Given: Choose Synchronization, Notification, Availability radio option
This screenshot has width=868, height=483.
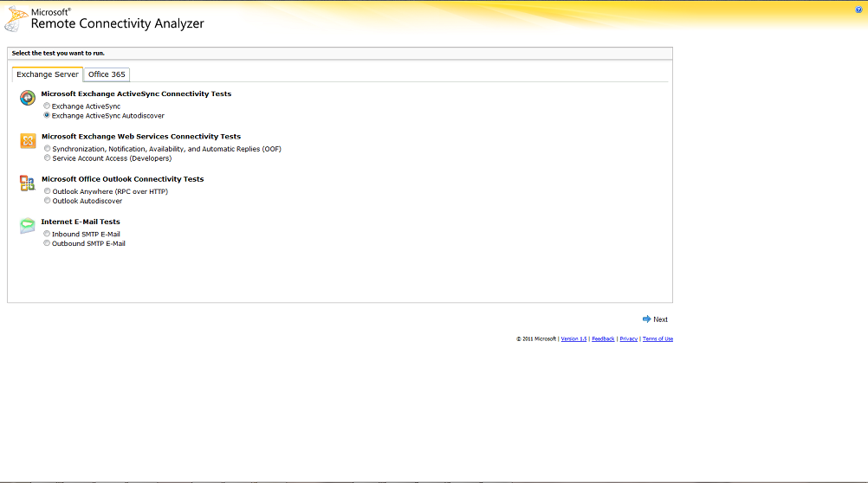Looking at the screenshot, I should tap(48, 148).
